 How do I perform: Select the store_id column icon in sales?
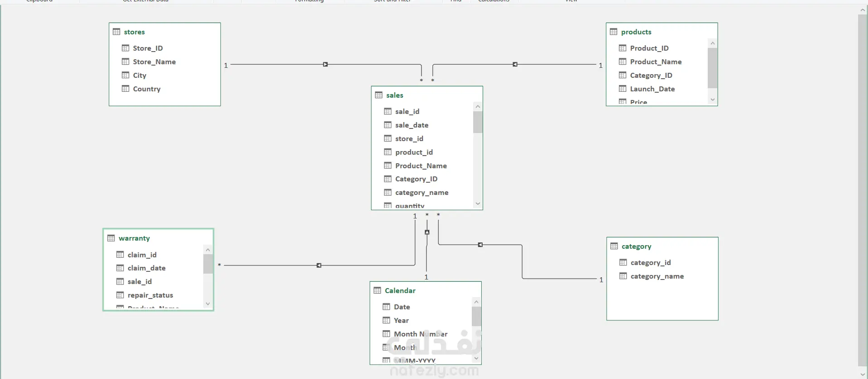pyautogui.click(x=388, y=138)
